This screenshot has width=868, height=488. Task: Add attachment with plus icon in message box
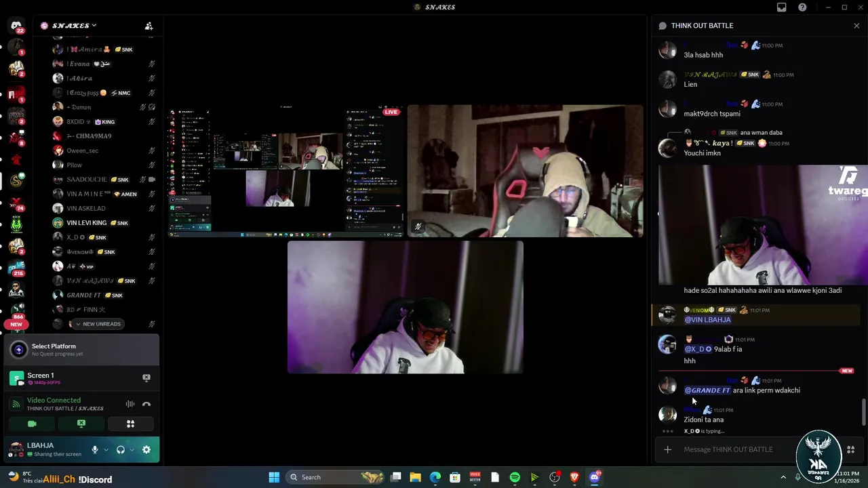pos(667,449)
